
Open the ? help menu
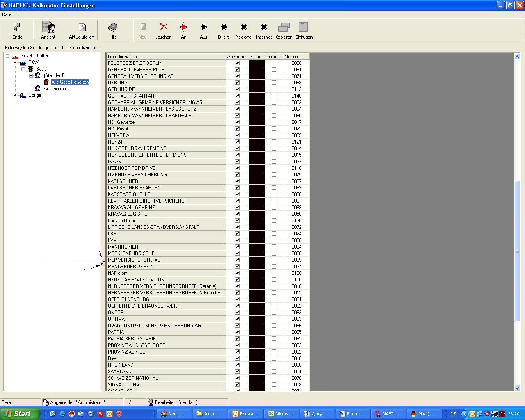18,14
